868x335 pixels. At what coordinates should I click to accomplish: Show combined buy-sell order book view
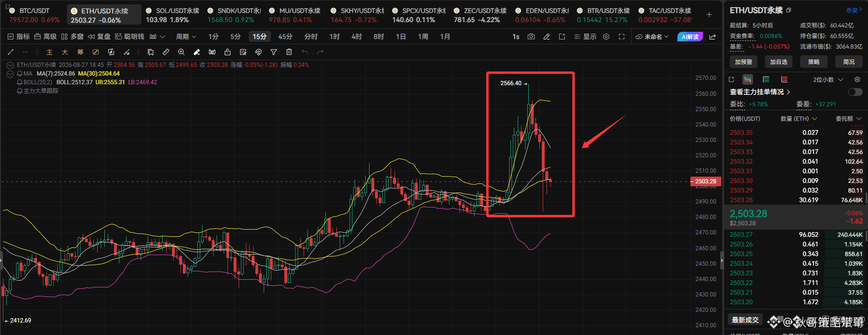748,79
